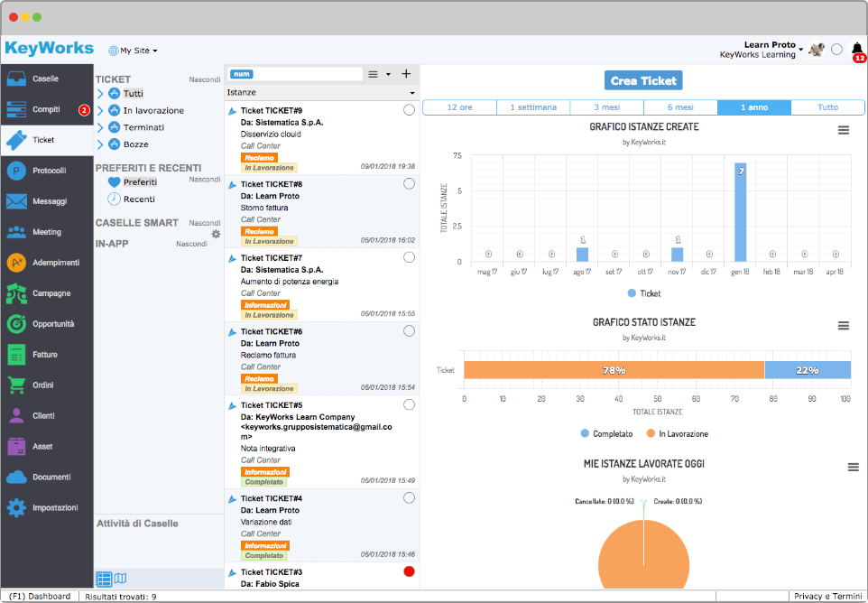This screenshot has width=868, height=603.
Task: Open Mie Istanze Lavorate Oggi chart menu
Action: 853,468
